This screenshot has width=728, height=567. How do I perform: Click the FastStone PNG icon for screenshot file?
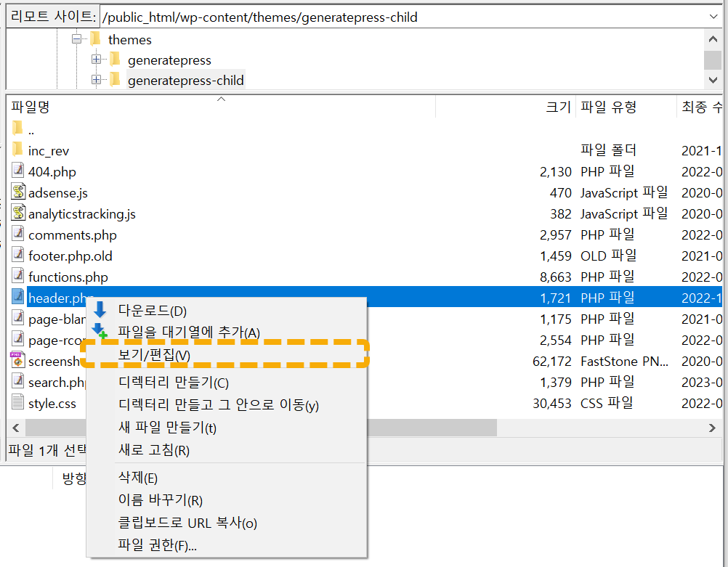click(17, 360)
